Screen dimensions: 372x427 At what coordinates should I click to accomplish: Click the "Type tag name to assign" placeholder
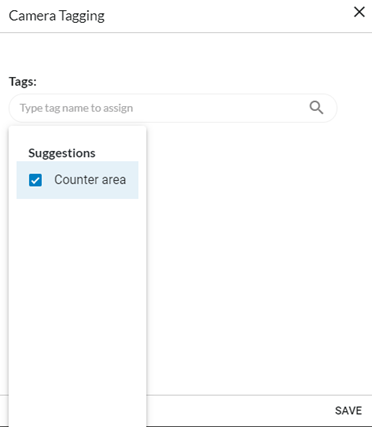76,108
